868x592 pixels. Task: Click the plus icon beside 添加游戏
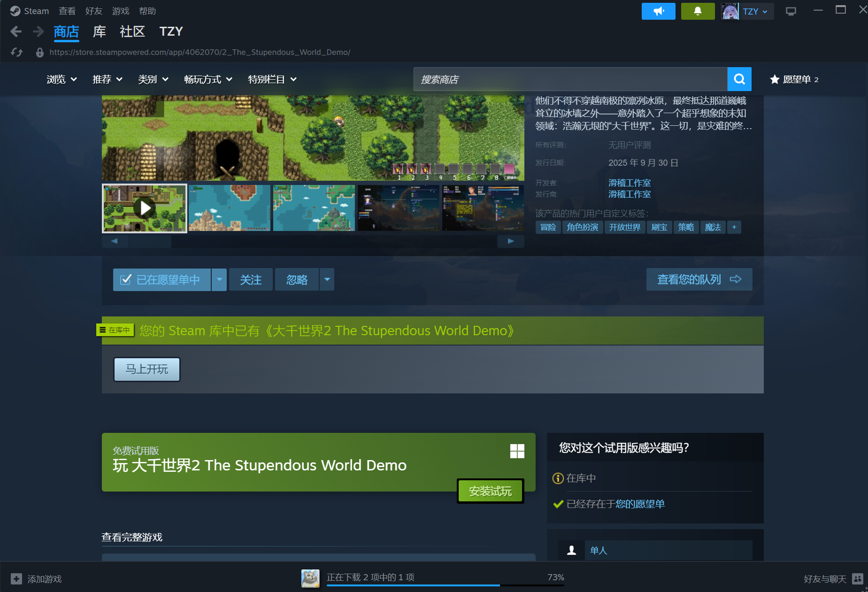pyautogui.click(x=16, y=579)
